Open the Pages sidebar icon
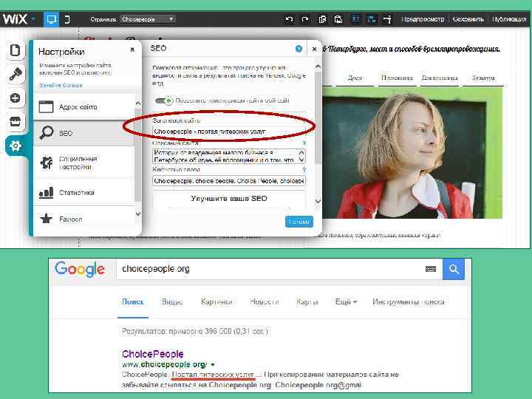 pyautogui.click(x=16, y=50)
